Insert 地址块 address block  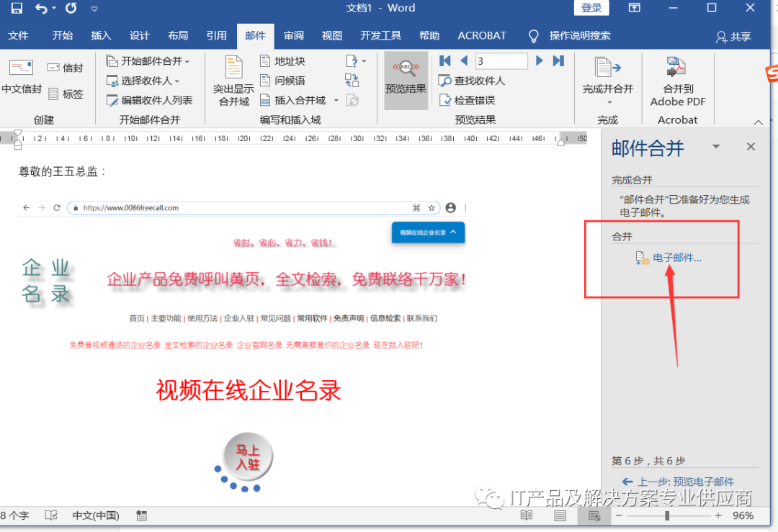coord(283,61)
